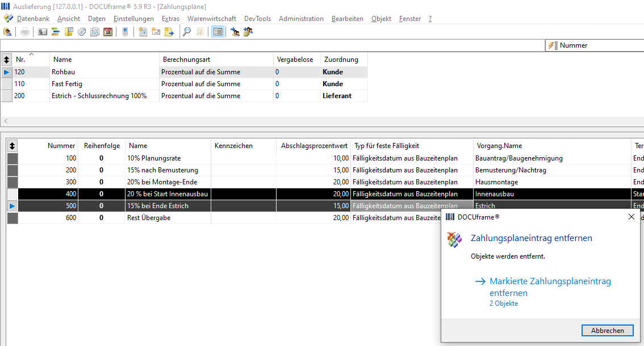Screen dimensions: 644x346
Task: Toggle the highlighted form view icon
Action: coord(218,32)
